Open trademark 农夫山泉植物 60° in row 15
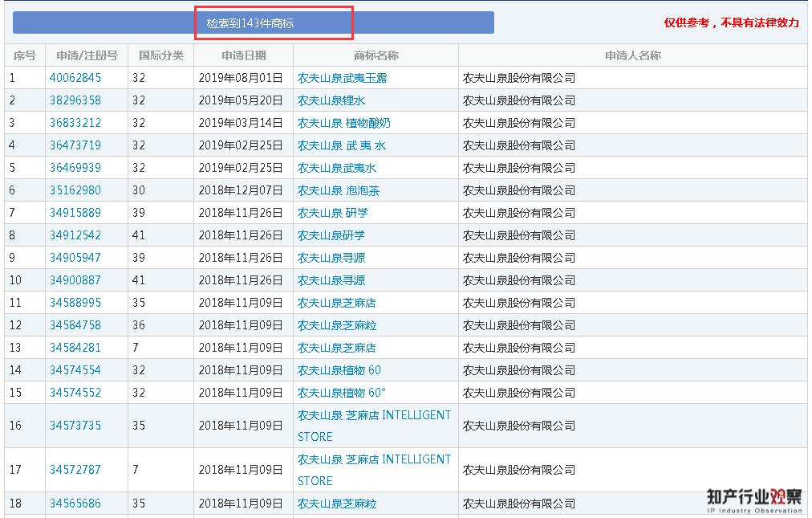This screenshot has width=812, height=518. [341, 393]
